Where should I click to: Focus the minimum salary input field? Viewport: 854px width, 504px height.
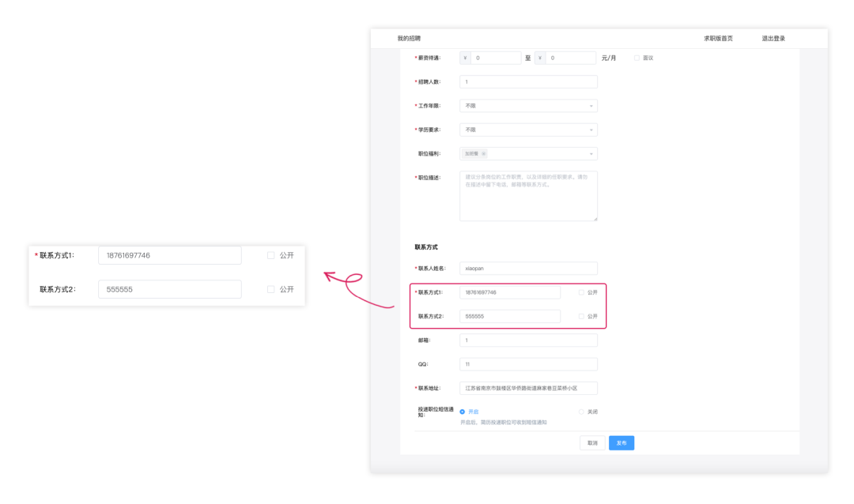tap(496, 58)
